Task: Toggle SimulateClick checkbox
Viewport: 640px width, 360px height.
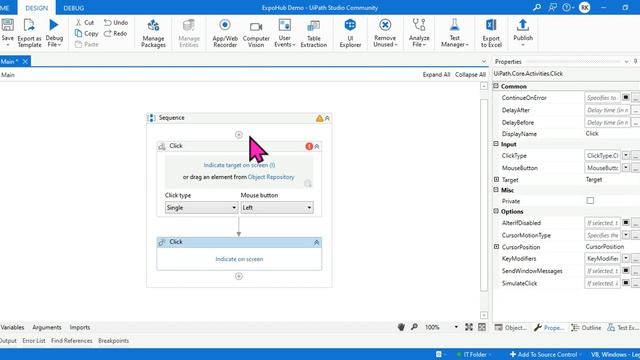Action: pyautogui.click(x=626, y=283)
